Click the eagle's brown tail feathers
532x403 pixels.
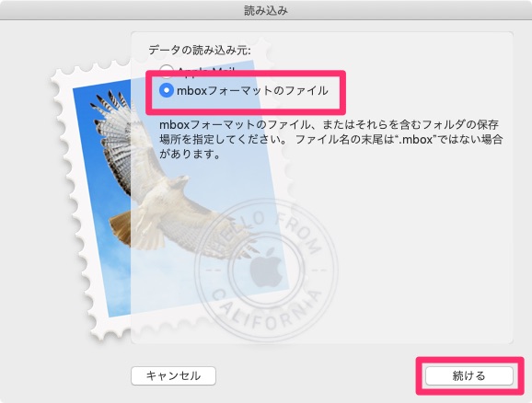pyautogui.click(x=120, y=228)
